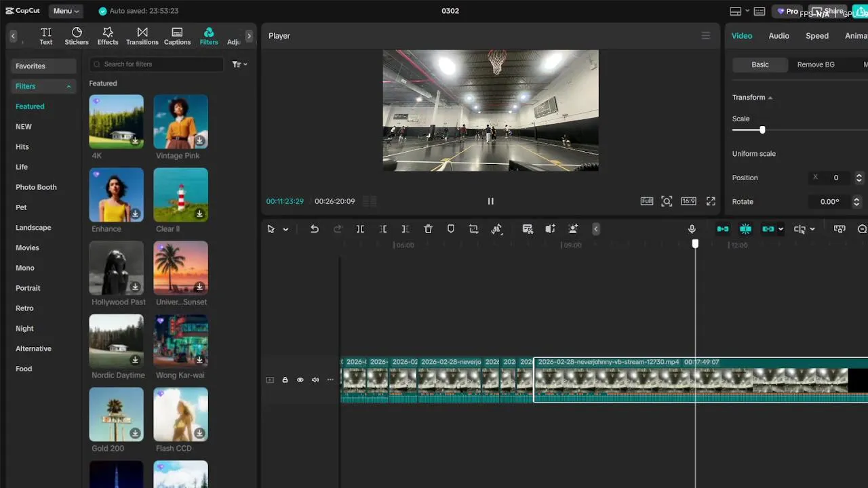Viewport: 868px width, 488px height.
Task: Select the Basic sub-tab
Action: coord(760,64)
